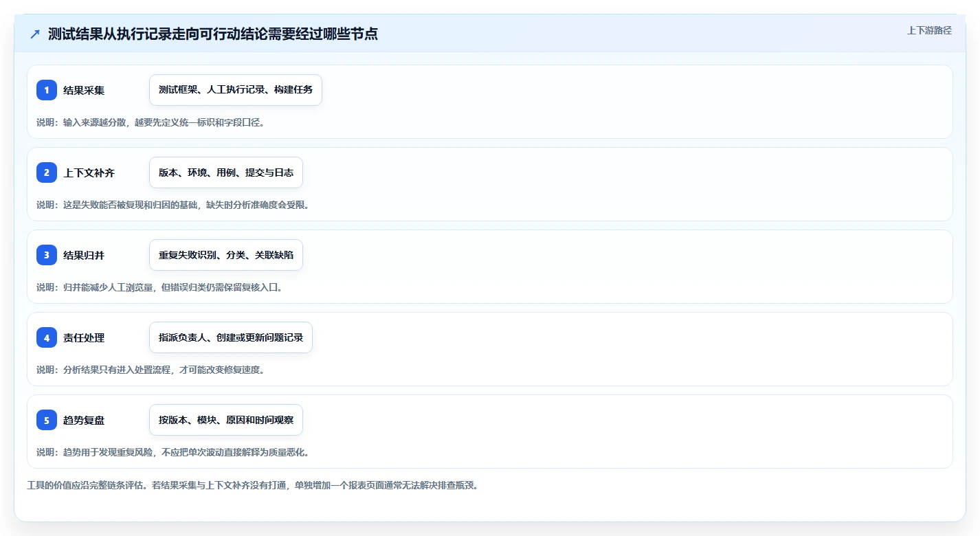The image size is (980, 536).
Task: Select step number 4 badge
Action: [x=47, y=337]
